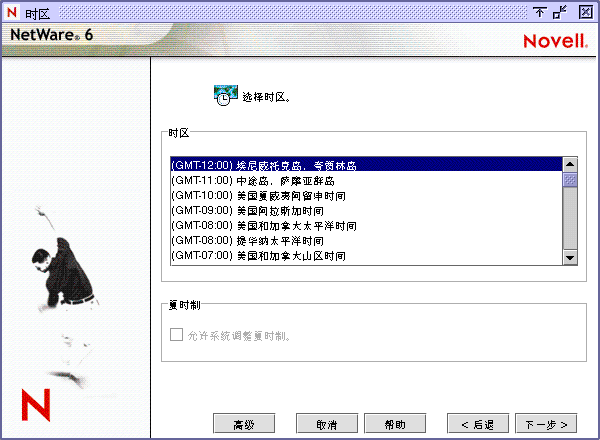This screenshot has height=440, width=600.
Task: Click the Novell logo in the banner
Action: coord(556,41)
